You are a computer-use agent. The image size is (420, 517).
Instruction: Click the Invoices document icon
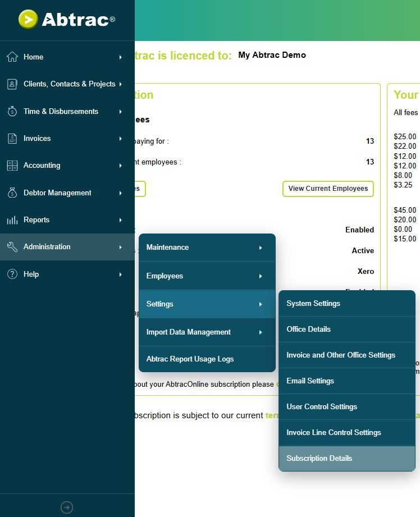[x=12, y=139]
